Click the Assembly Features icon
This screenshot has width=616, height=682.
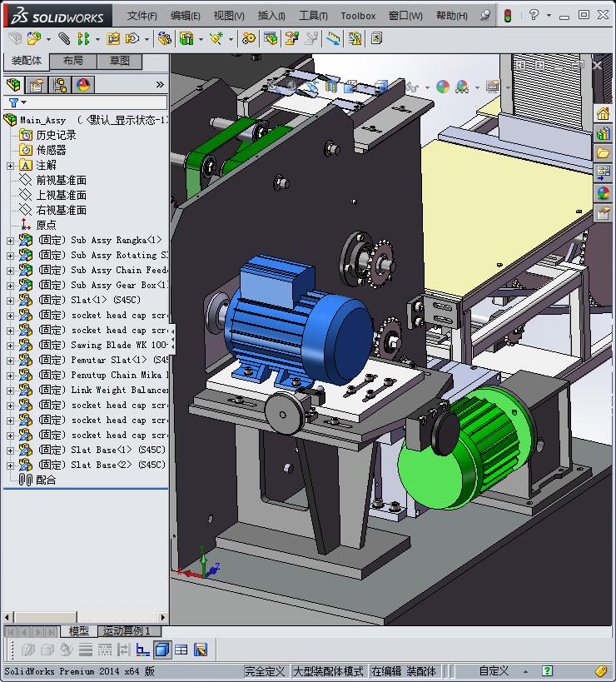pos(186,38)
